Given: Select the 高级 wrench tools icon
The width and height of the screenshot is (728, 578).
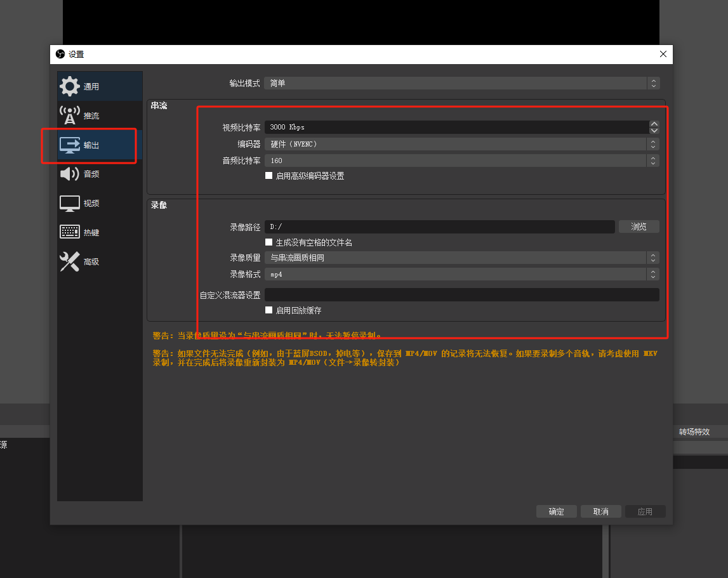Looking at the screenshot, I should 70,261.
